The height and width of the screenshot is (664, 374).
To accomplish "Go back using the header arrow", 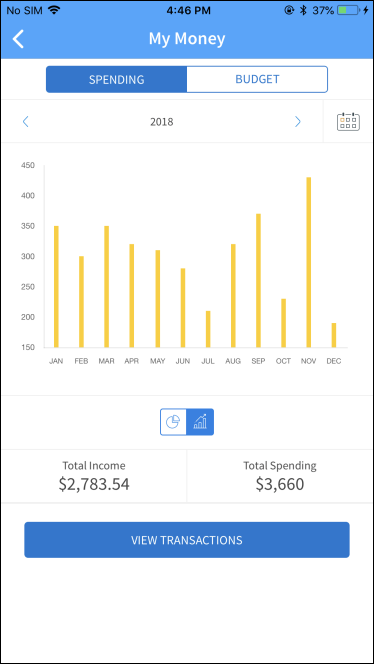I will 18,39.
